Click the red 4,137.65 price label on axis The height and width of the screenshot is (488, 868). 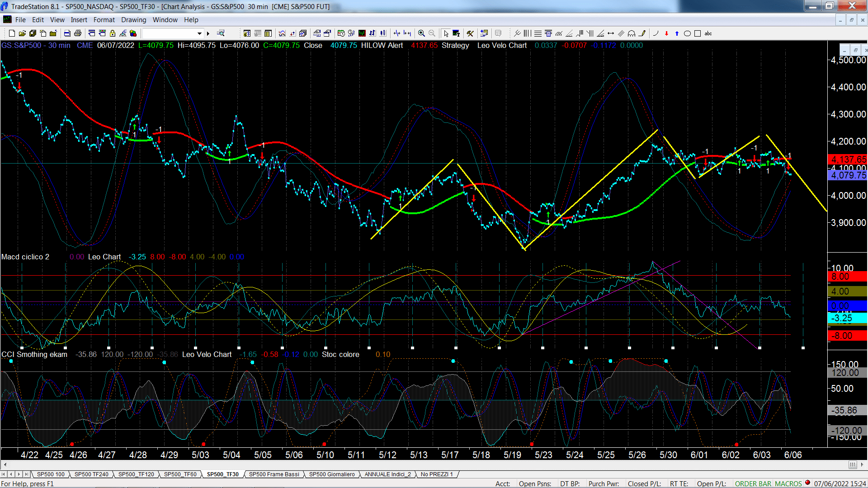pyautogui.click(x=848, y=160)
